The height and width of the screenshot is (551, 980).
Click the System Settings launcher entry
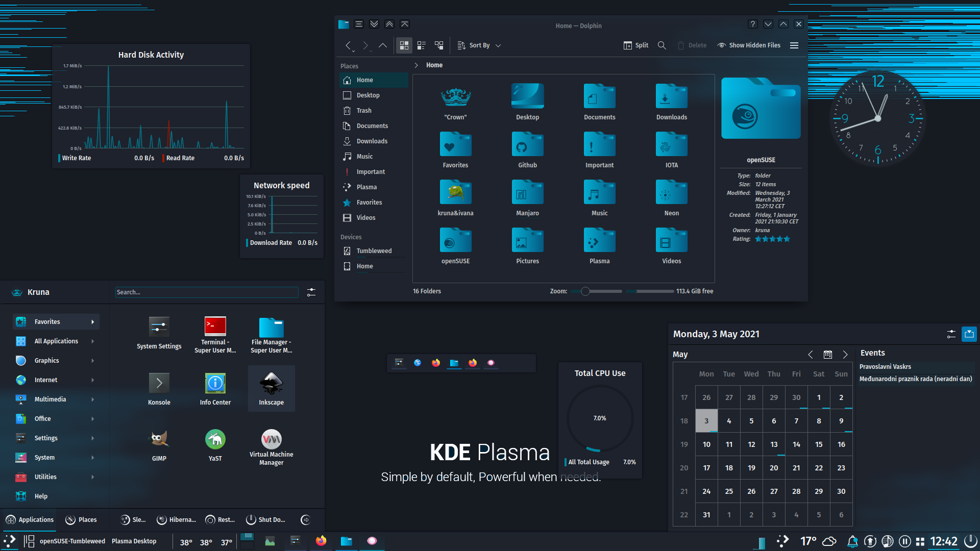point(159,333)
